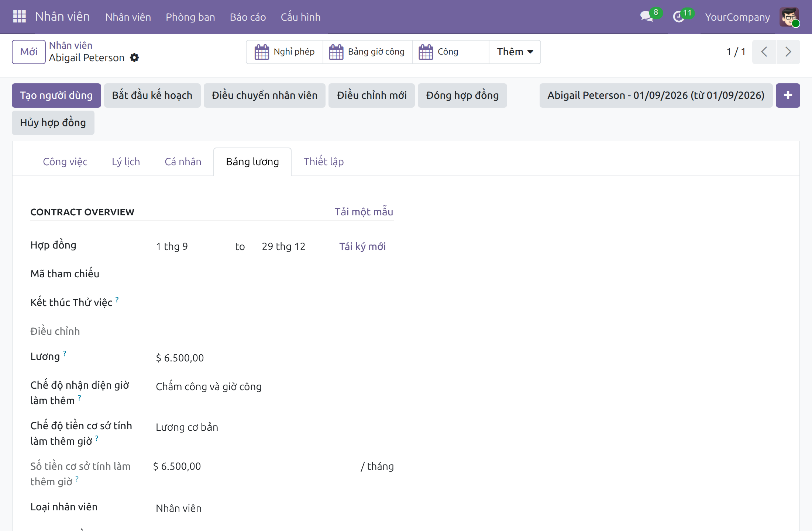812x531 pixels.
Task: Click the user avatar picture
Action: 789,17
